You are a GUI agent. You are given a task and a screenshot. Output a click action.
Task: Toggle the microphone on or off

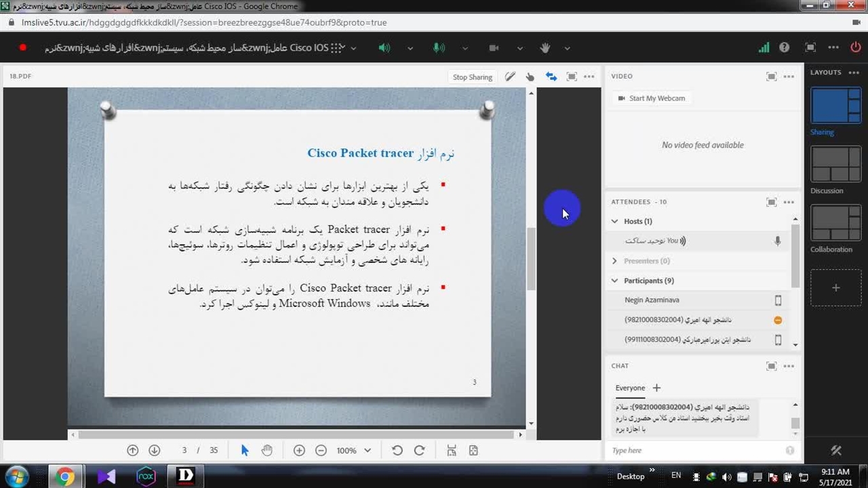(439, 47)
